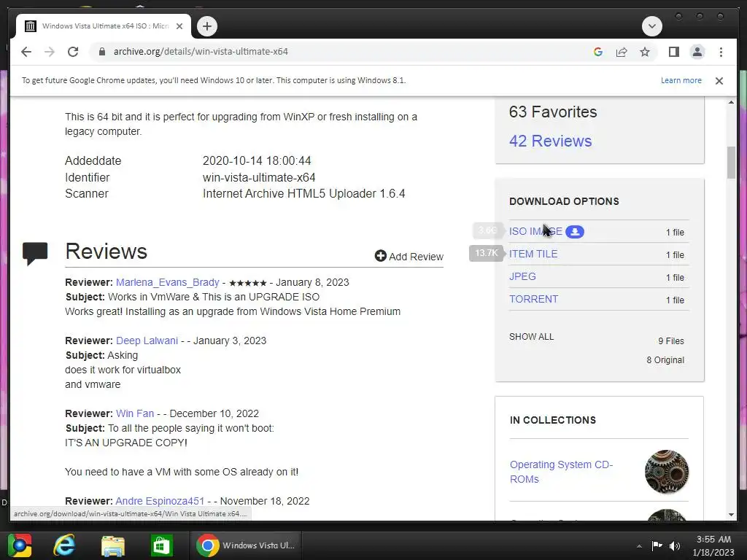Open reviewer Andre Espinoza451 profile
This screenshot has height=560, width=747.
coord(160,502)
